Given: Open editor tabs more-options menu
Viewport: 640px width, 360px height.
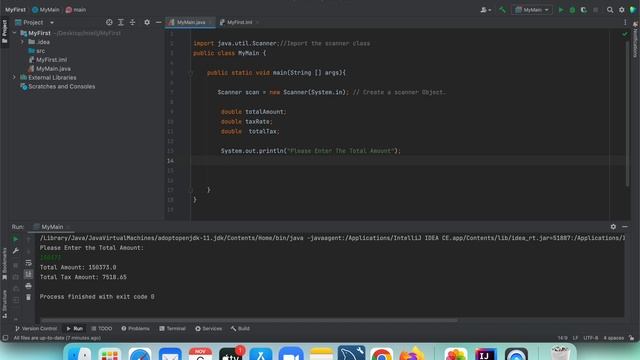Looking at the screenshot, I should pyautogui.click(x=625, y=22).
